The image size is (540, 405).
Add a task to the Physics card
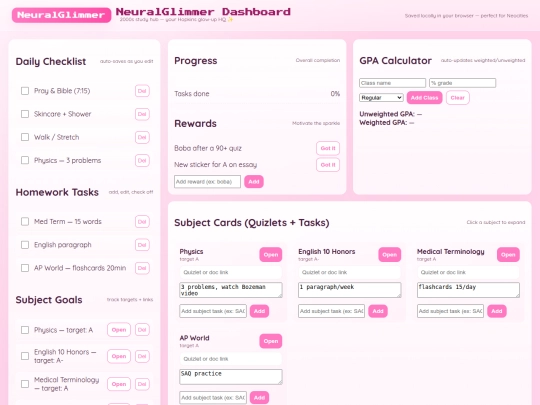click(259, 311)
